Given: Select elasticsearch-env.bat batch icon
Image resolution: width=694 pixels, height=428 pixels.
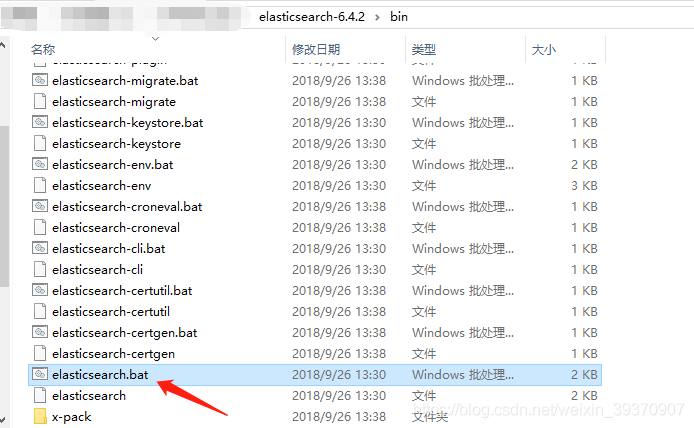Looking at the screenshot, I should click(40, 164).
